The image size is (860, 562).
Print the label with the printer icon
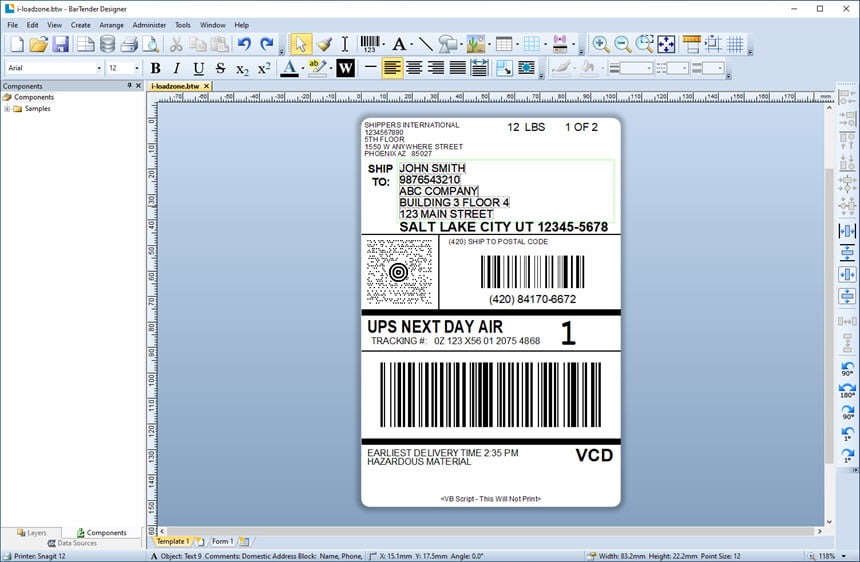[129, 44]
